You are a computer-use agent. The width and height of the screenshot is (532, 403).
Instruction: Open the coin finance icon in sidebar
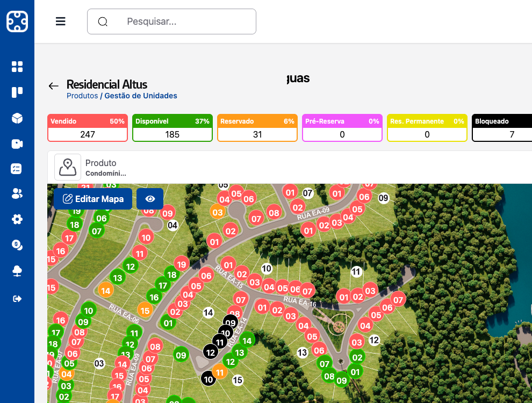coord(17,245)
